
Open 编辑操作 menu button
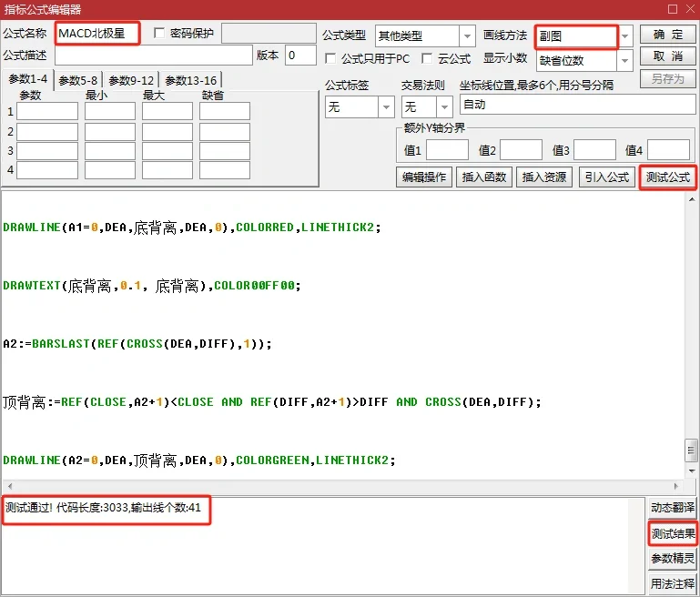coord(424,177)
